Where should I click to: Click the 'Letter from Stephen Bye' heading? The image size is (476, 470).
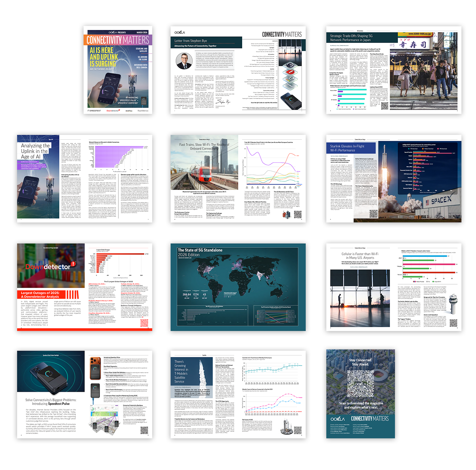coord(191,41)
